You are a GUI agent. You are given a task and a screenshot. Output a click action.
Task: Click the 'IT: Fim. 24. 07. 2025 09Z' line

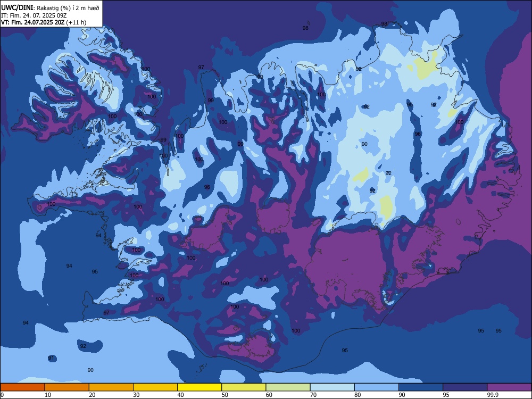click(34, 15)
